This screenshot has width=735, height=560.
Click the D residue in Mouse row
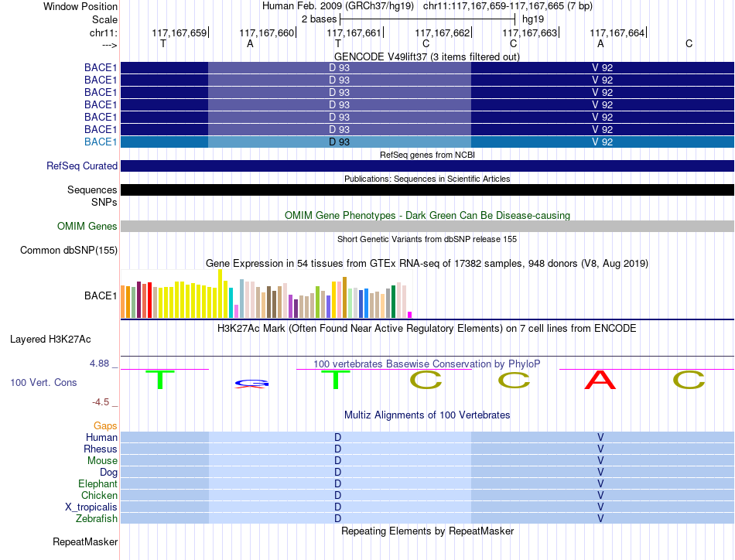click(337, 461)
